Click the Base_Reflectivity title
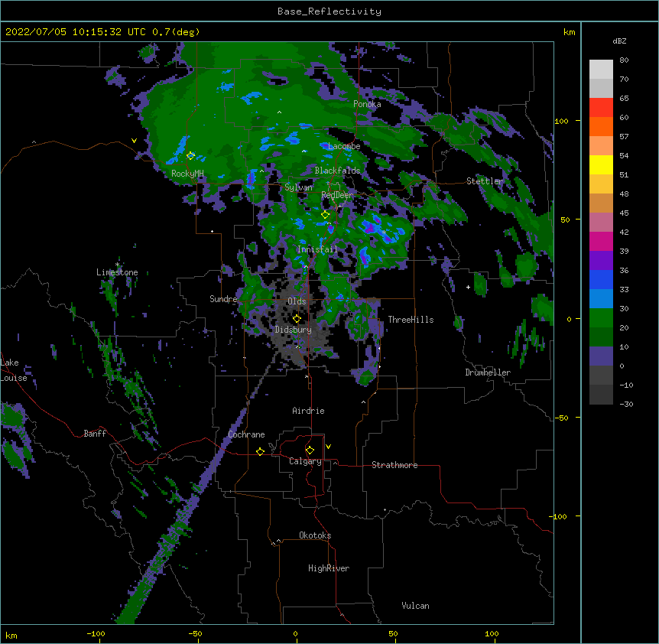The image size is (659, 644). [x=329, y=11]
